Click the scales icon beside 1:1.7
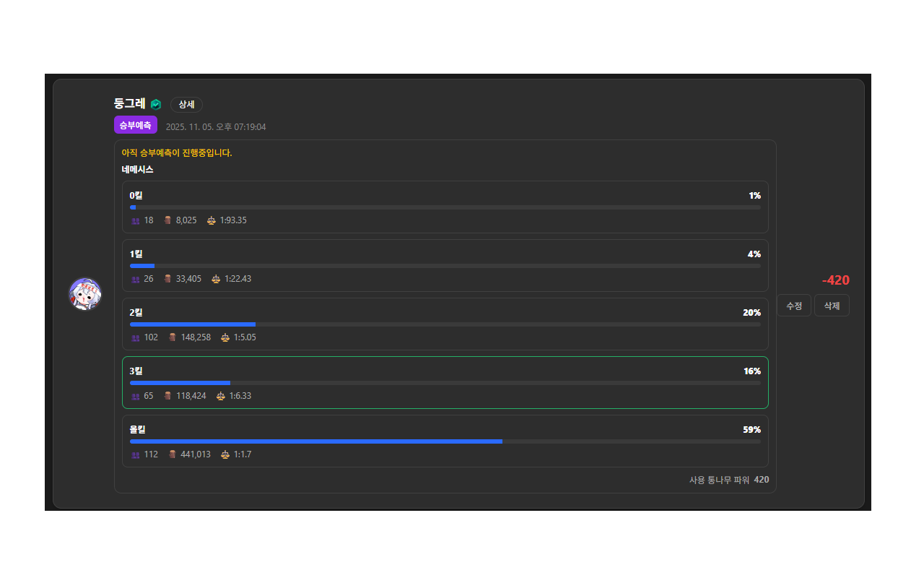 225,454
